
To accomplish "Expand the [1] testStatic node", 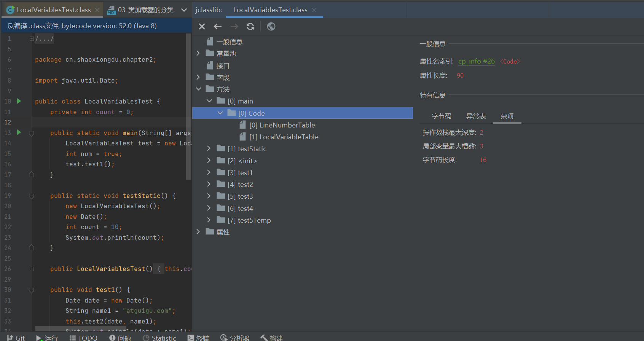I will point(209,148).
